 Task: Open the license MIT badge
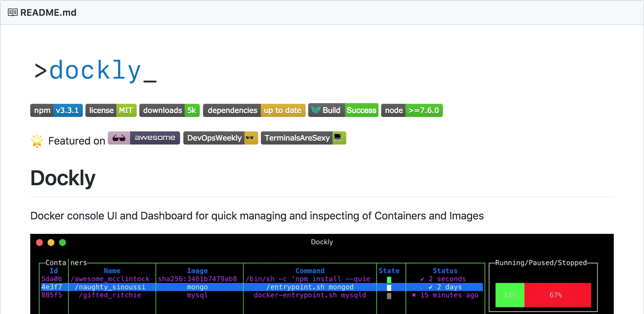111,110
